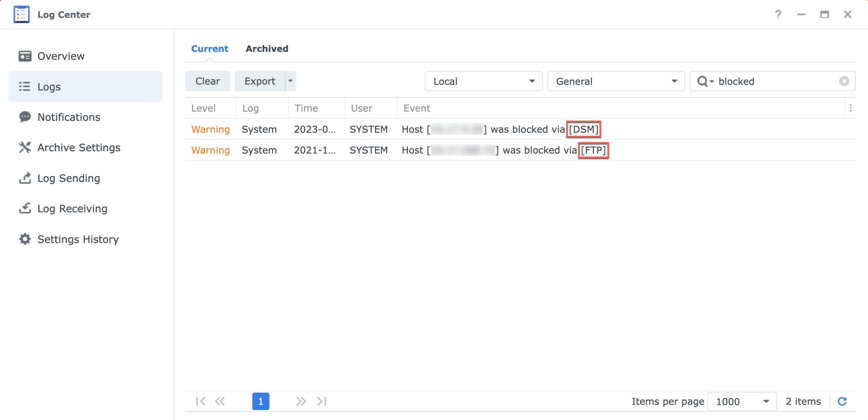Open the Log Sending panel
868x420 pixels.
68,178
